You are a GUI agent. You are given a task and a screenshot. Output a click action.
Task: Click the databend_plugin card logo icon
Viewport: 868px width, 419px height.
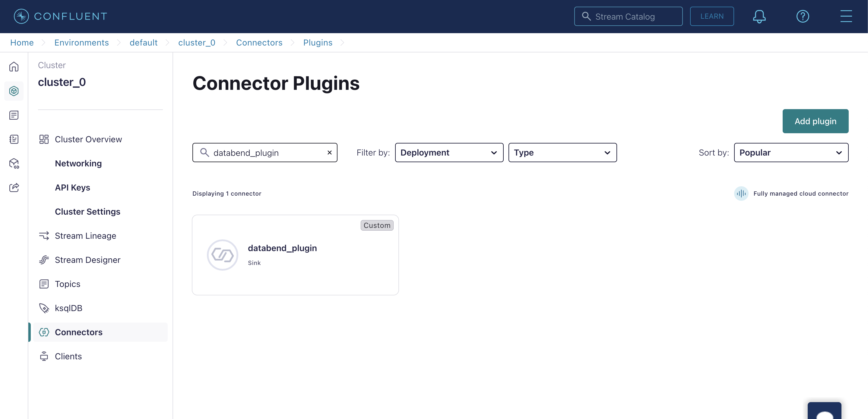tap(222, 255)
